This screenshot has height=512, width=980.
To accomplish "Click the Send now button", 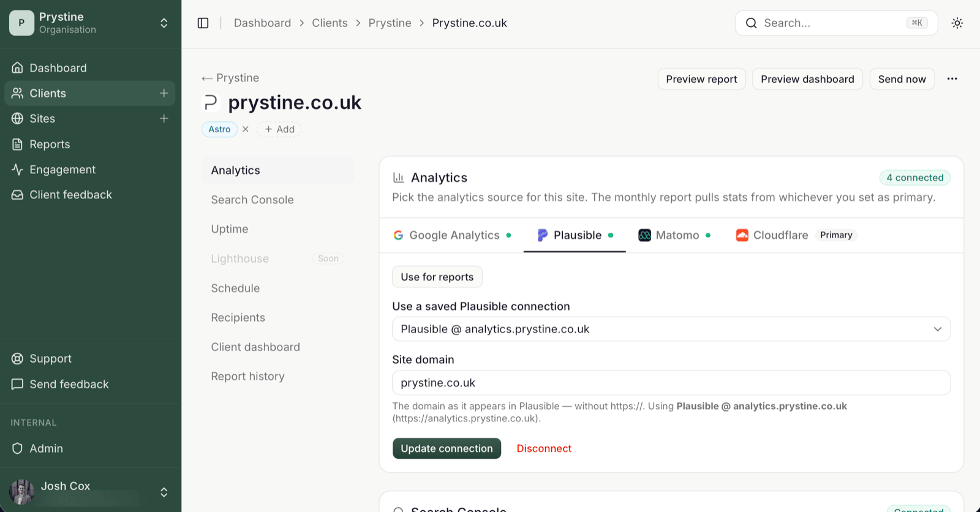I will point(902,79).
